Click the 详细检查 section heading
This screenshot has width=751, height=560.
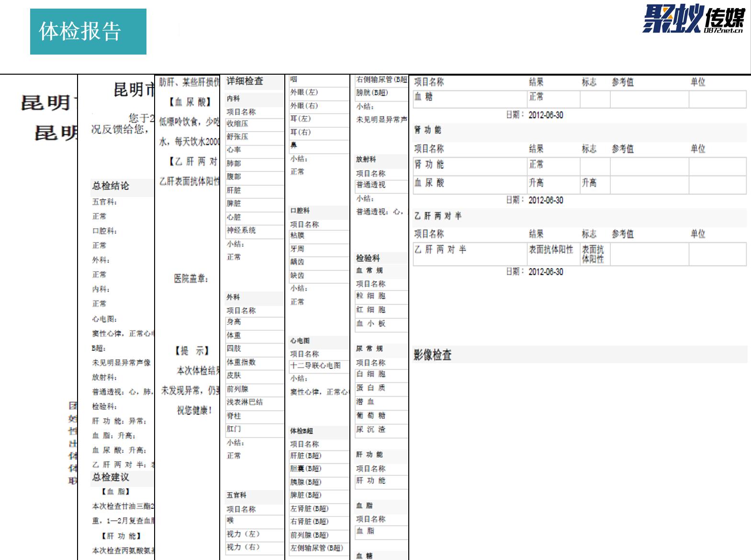pos(245,81)
